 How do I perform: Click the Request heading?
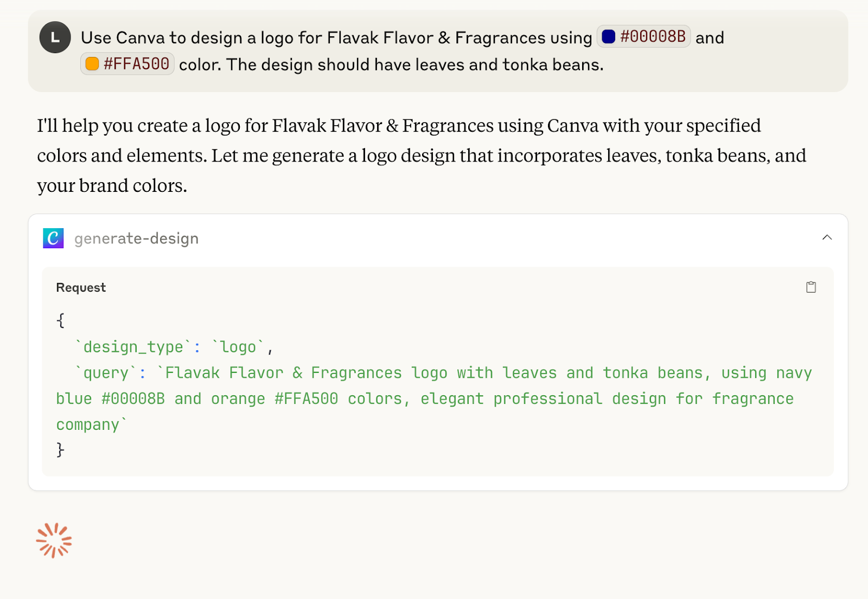tap(81, 287)
